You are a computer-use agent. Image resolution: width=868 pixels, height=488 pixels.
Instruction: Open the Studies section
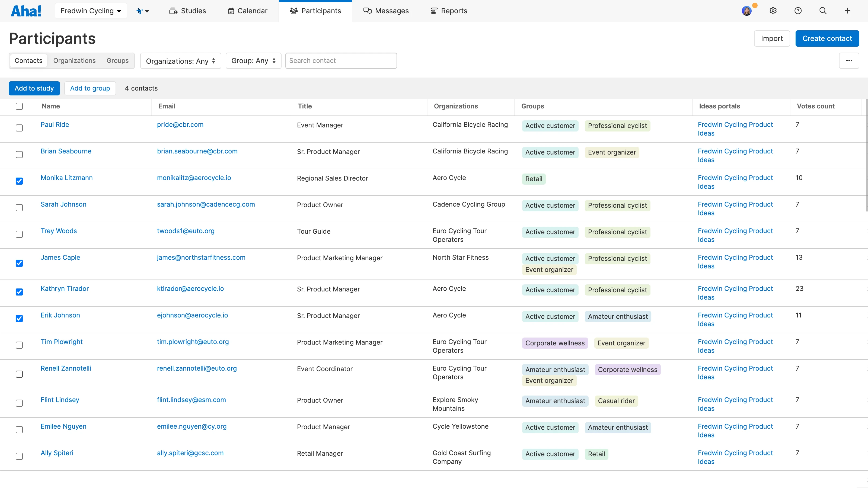click(x=188, y=11)
